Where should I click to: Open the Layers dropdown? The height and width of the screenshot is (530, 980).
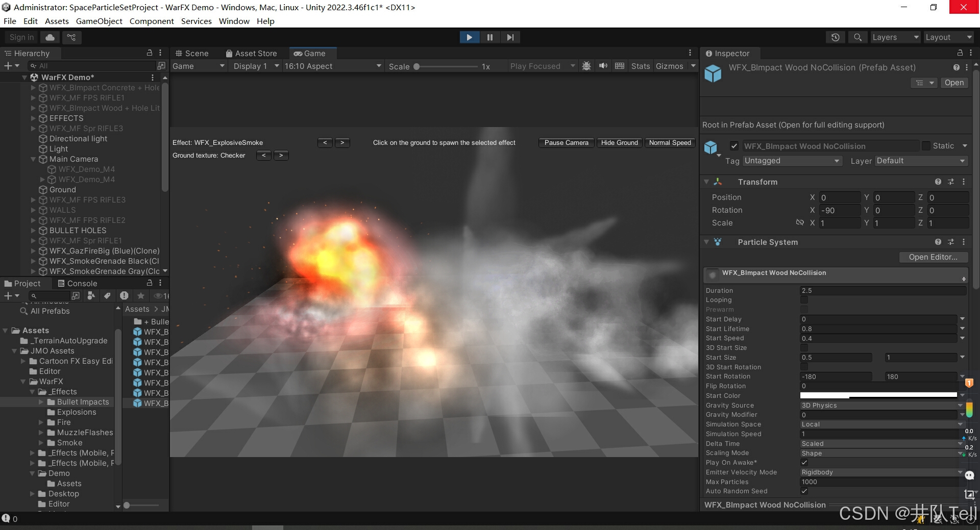[895, 37]
